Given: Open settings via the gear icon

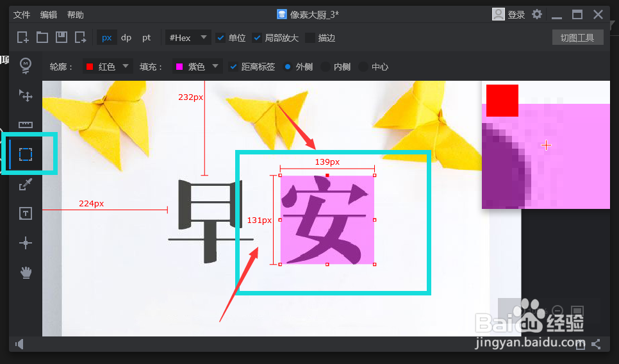Looking at the screenshot, I should tap(537, 15).
